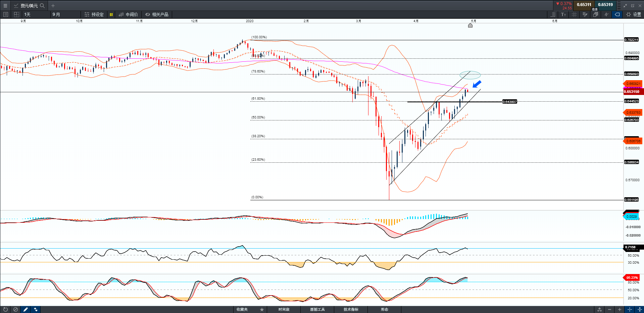Image resolution: width=644 pixels, height=313 pixels.
Task: Click the yellow candle style icon
Action: coord(111,14)
